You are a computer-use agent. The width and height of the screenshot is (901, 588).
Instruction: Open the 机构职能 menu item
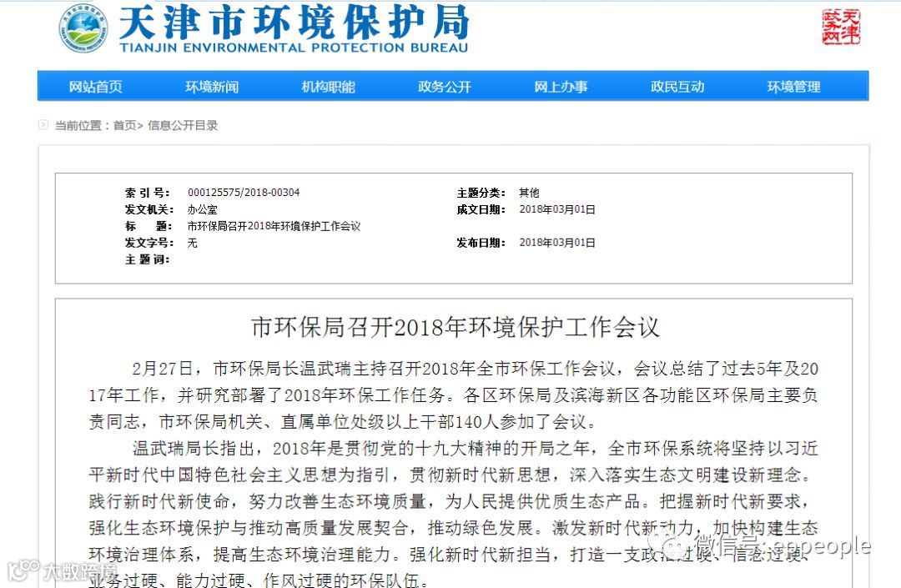click(x=328, y=87)
